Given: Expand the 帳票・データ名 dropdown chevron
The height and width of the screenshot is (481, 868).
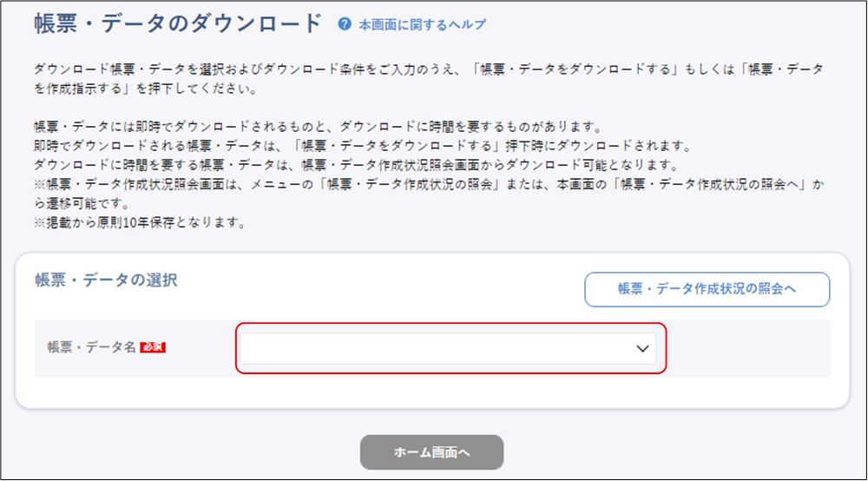Looking at the screenshot, I should [642, 348].
